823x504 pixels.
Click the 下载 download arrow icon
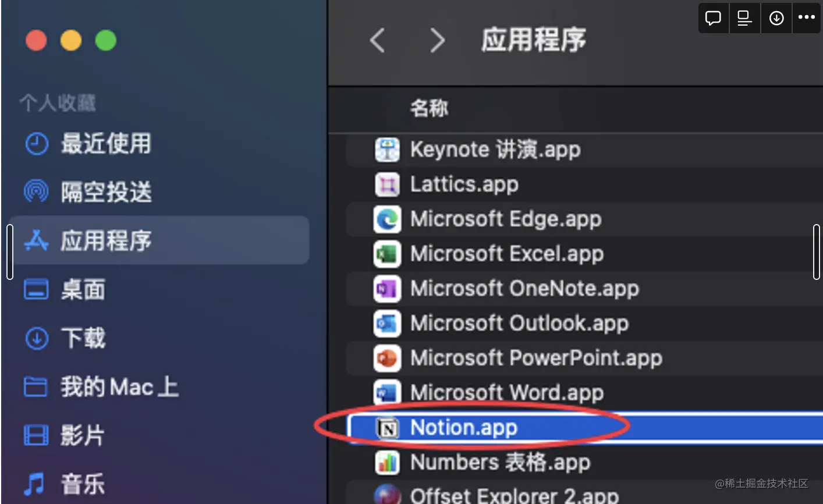[x=37, y=338]
